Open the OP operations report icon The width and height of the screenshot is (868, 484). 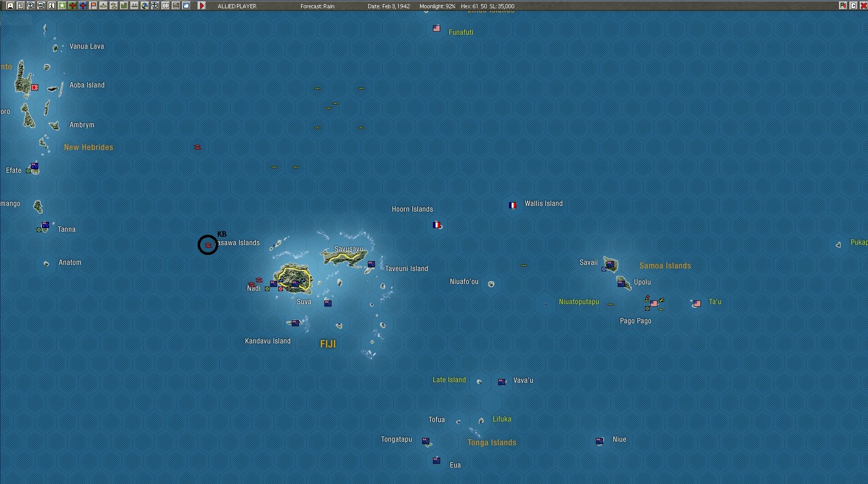point(166,6)
